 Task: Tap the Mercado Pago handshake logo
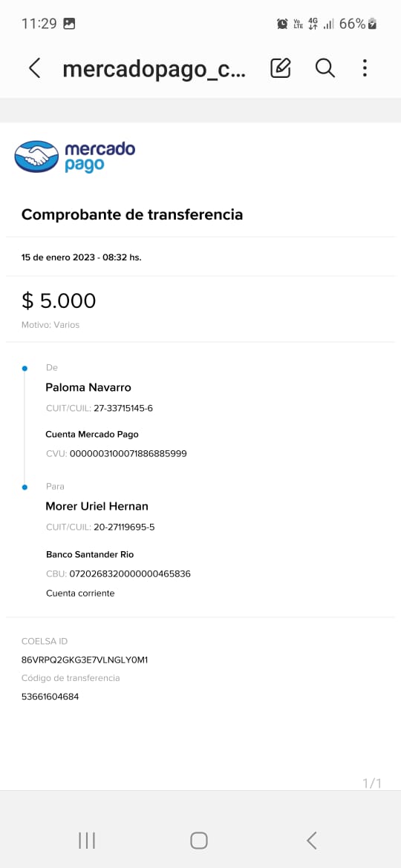(x=36, y=156)
